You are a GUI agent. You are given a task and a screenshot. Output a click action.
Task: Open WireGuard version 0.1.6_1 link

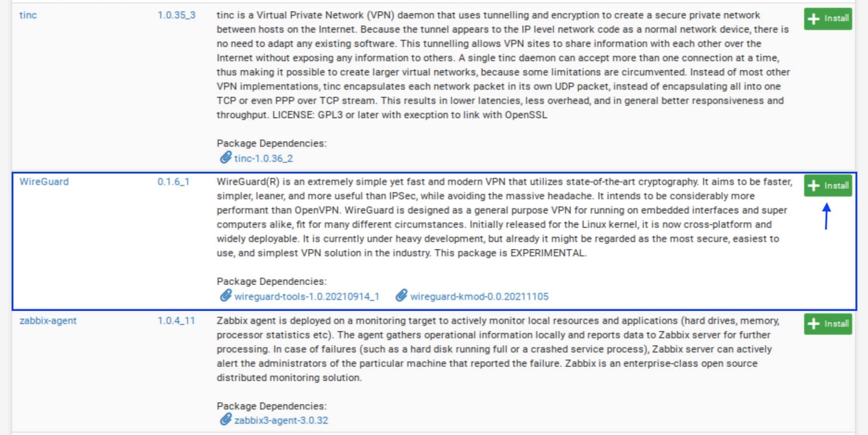173,181
